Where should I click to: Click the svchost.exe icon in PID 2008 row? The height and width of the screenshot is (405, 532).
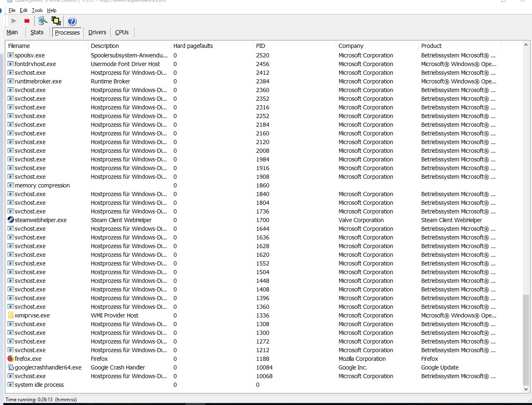[11, 151]
